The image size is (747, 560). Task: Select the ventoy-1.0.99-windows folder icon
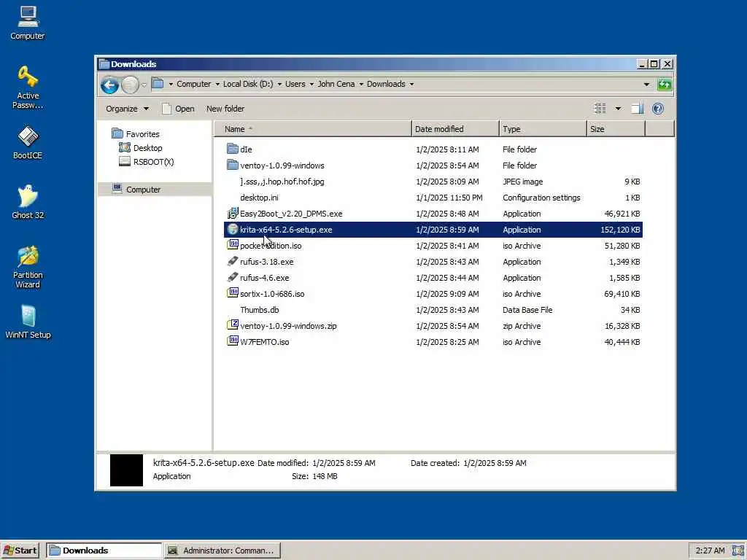coord(233,165)
